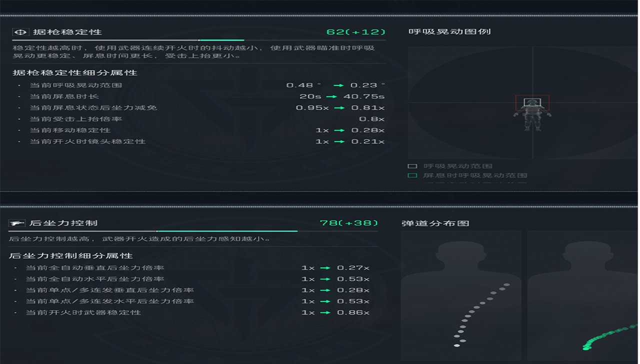Click the 40.75s hold-breath value
This screenshot has width=640, height=364.
coord(364,96)
